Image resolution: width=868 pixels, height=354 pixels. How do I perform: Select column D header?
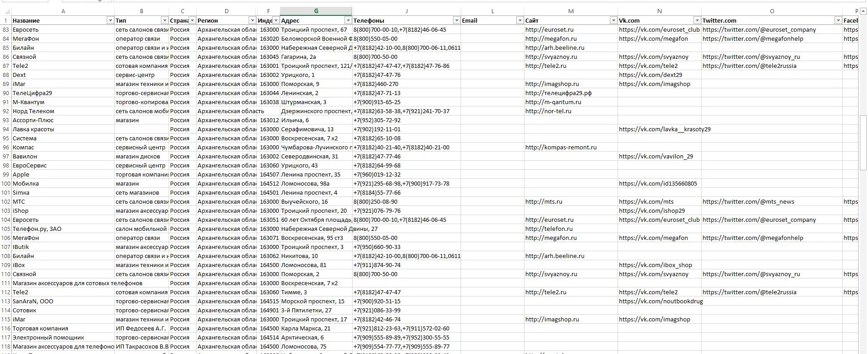coord(226,11)
